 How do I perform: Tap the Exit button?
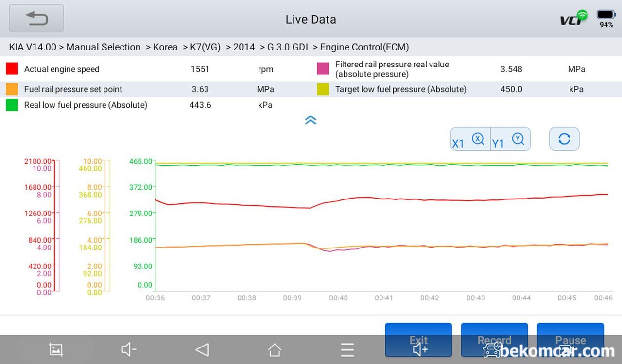click(x=418, y=340)
